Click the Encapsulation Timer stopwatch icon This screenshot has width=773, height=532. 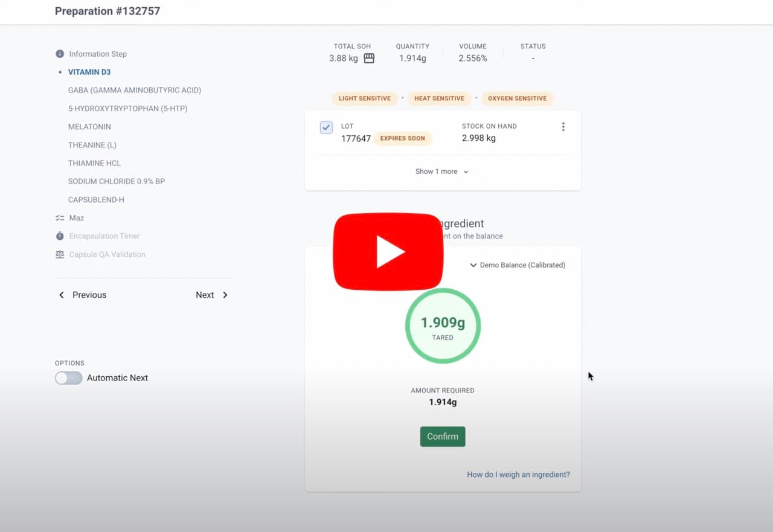coord(60,236)
